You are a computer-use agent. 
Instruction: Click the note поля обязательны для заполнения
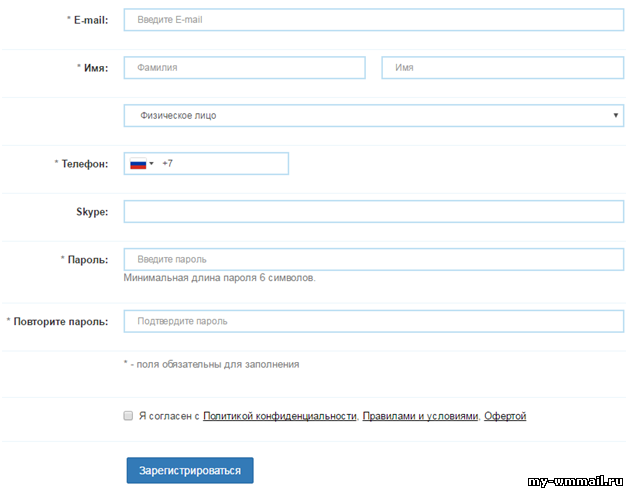coord(211,364)
